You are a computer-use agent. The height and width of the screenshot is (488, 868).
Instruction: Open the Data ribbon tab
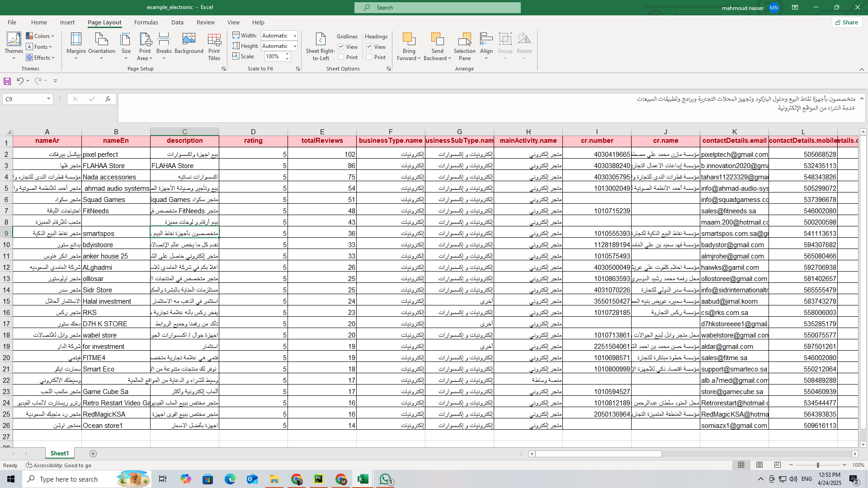pos(177,22)
